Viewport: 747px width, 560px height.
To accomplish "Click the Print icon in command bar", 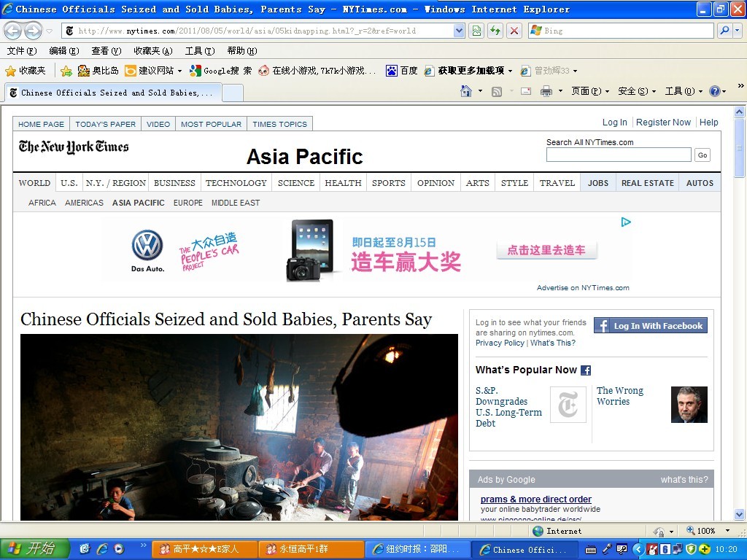I will [x=546, y=91].
